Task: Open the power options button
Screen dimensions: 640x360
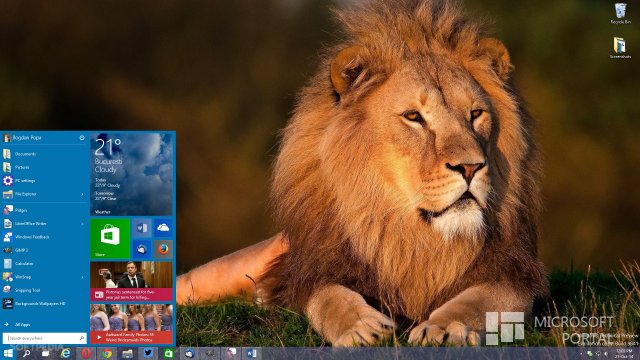Action: pos(82,138)
